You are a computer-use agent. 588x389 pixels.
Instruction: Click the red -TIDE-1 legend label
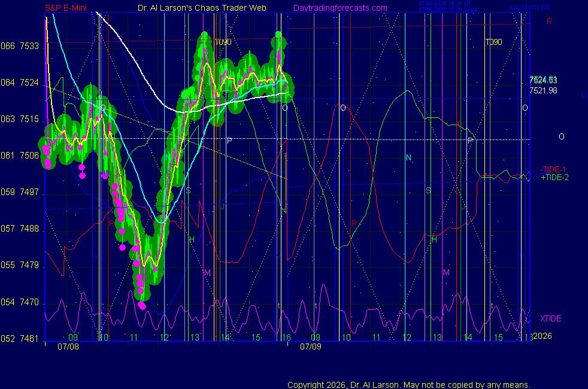click(553, 169)
